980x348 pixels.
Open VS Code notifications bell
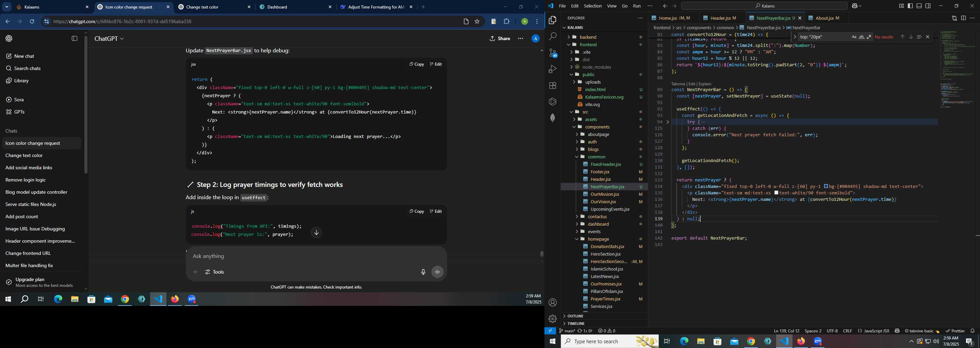(973, 331)
